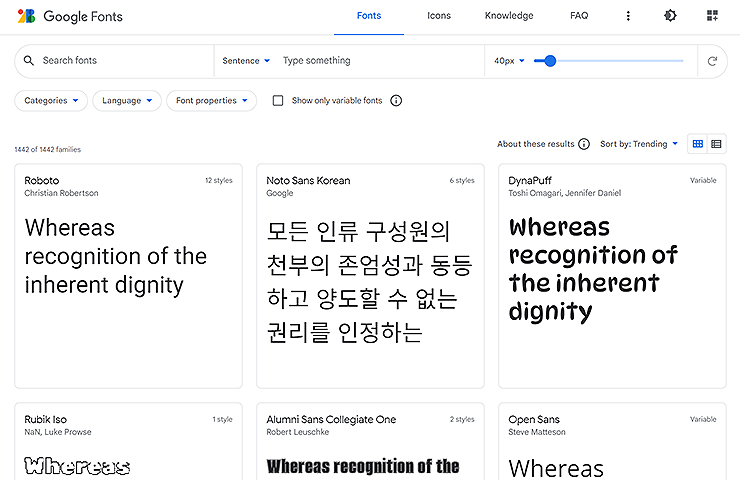Screen dimensions: 740x480
Task: Switch to grid view layout
Action: tap(698, 144)
